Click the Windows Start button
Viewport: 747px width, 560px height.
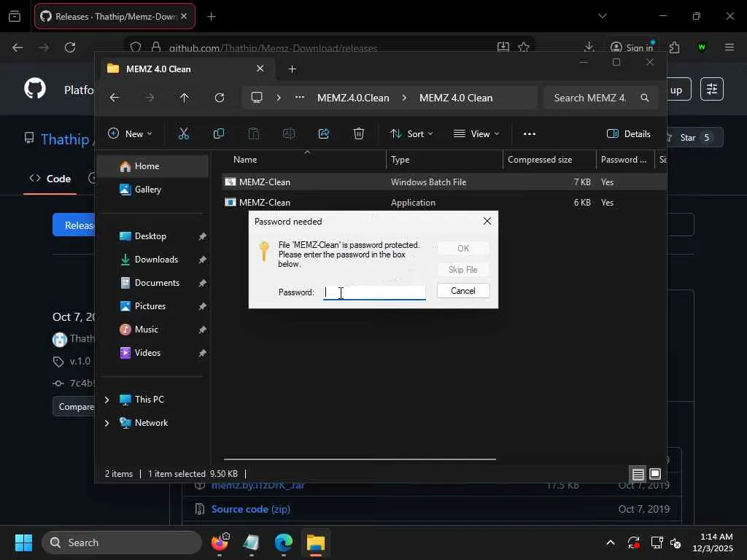click(23, 542)
